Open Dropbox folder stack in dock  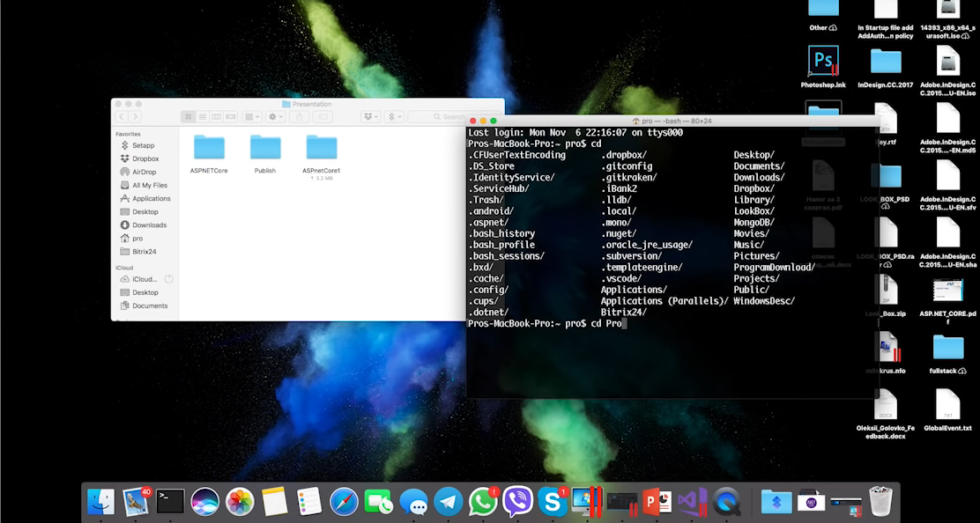click(x=777, y=501)
